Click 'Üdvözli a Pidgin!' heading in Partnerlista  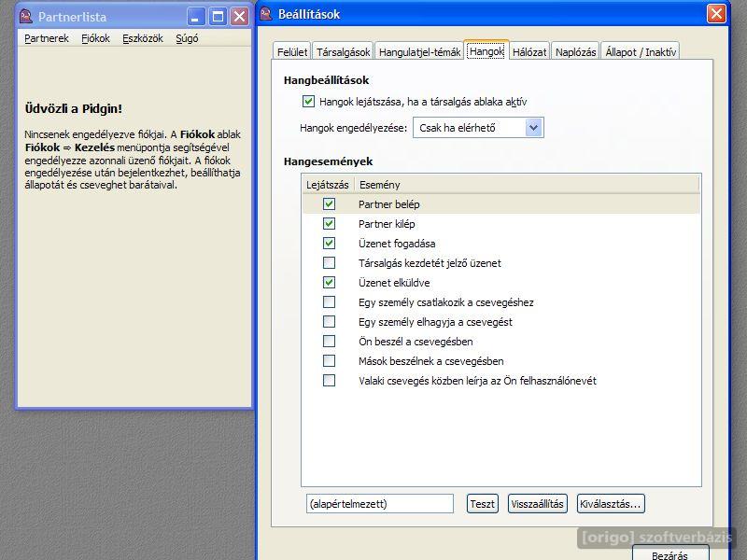pos(74,108)
